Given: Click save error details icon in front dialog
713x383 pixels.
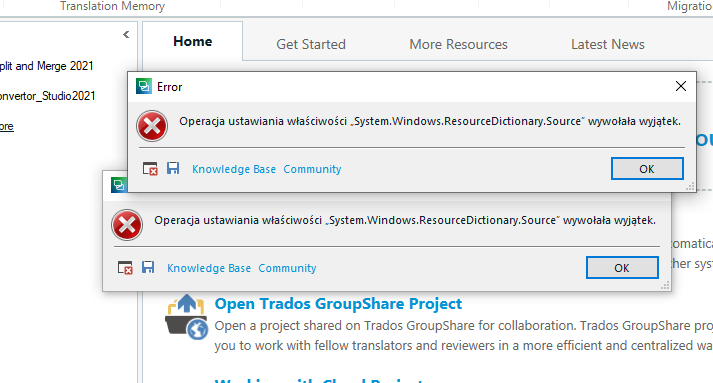Looking at the screenshot, I should click(173, 168).
